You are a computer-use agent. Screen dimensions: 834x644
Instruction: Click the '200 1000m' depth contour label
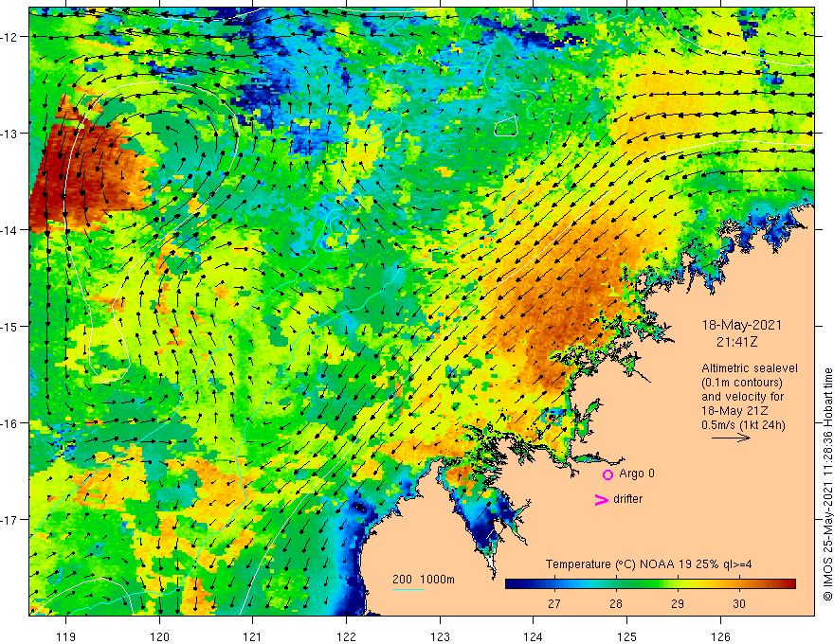click(x=424, y=580)
